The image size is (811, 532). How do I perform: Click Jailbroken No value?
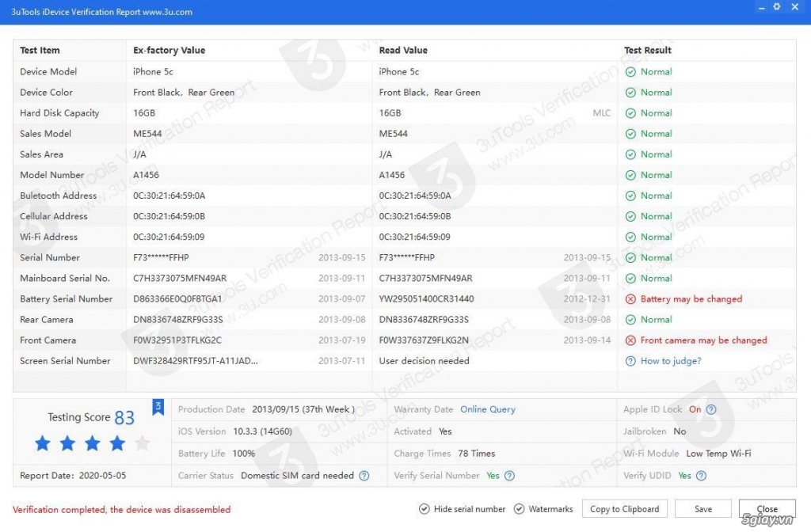680,431
